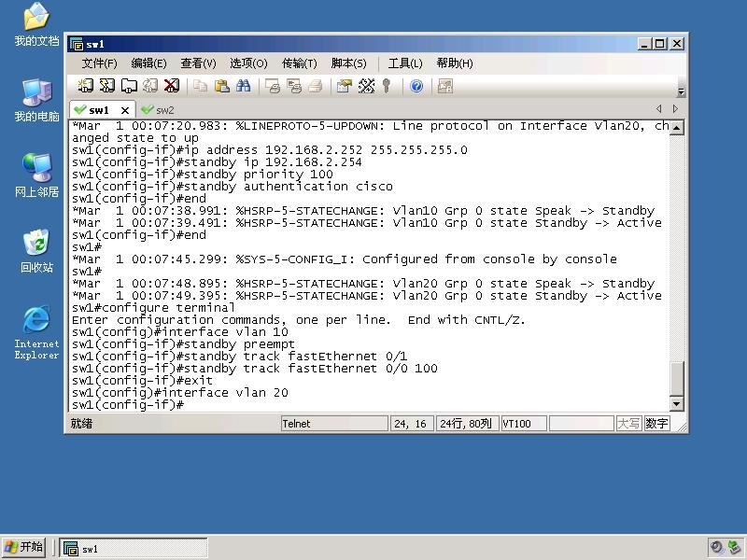This screenshot has width=747, height=560.
Task: Click the Find binoculars icon
Action: pyautogui.click(x=243, y=86)
